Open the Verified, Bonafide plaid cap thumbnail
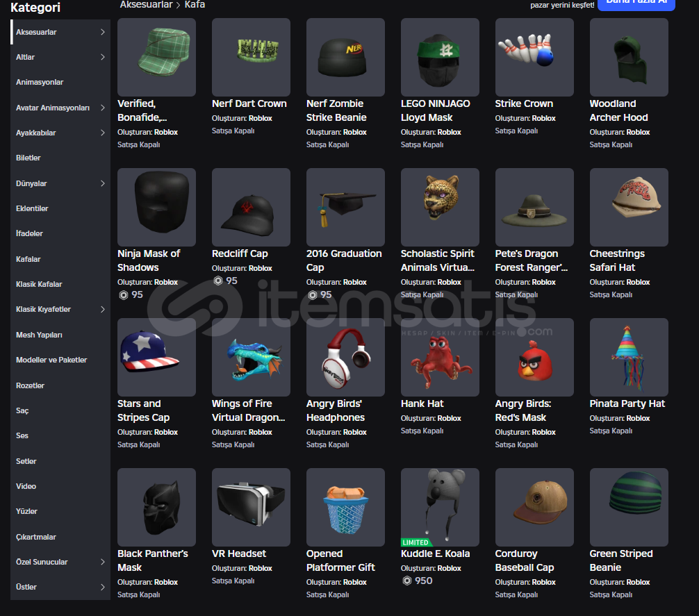699x616 pixels. point(156,57)
